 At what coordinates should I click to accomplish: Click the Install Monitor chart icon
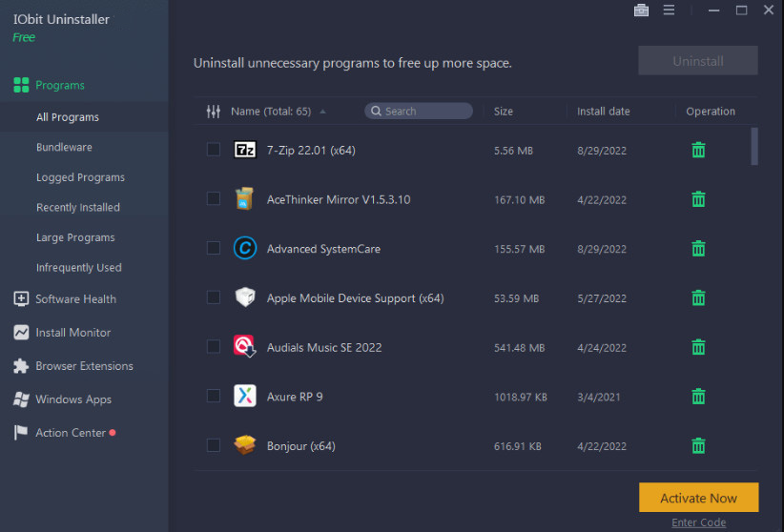[x=21, y=333]
